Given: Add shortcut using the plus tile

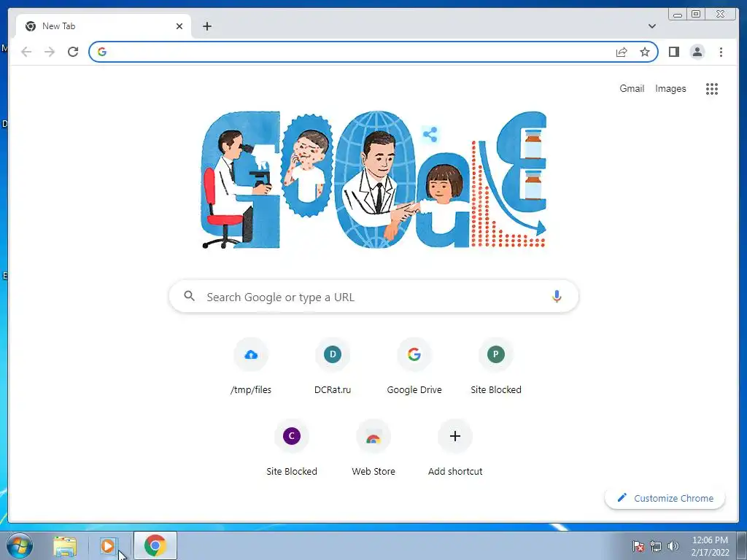Looking at the screenshot, I should pyautogui.click(x=455, y=448).
